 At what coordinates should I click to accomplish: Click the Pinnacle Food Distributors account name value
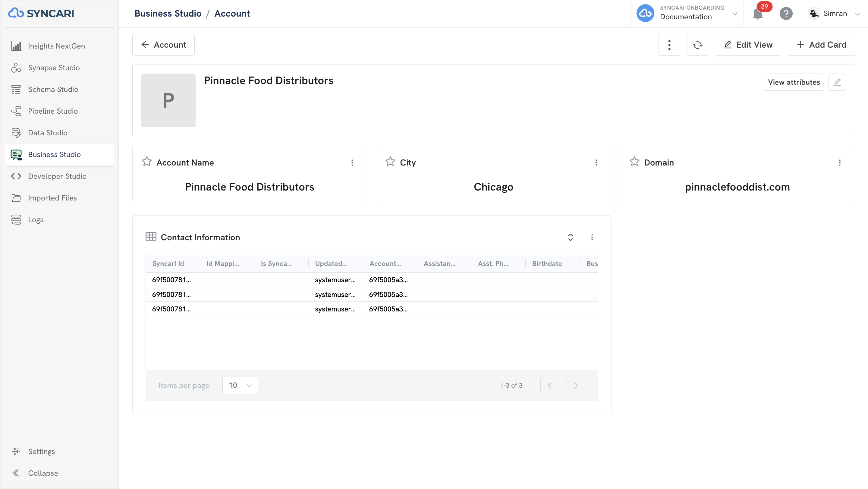pos(250,187)
